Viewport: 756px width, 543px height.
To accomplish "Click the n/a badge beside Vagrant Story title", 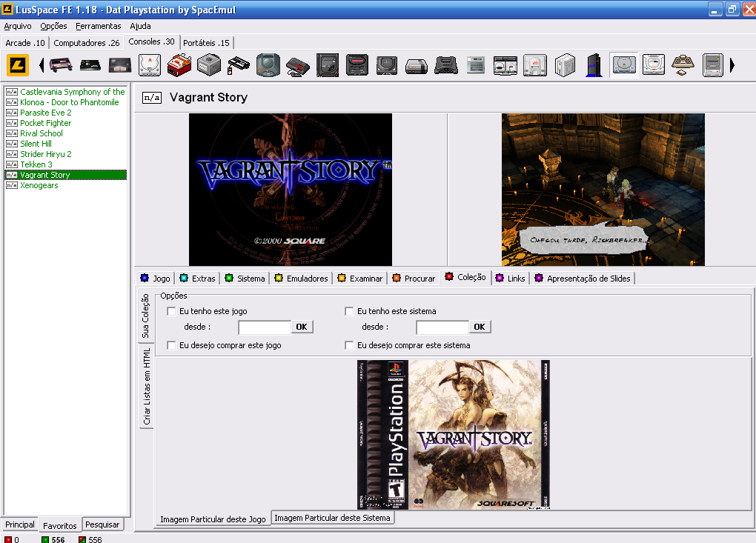I will click(151, 98).
